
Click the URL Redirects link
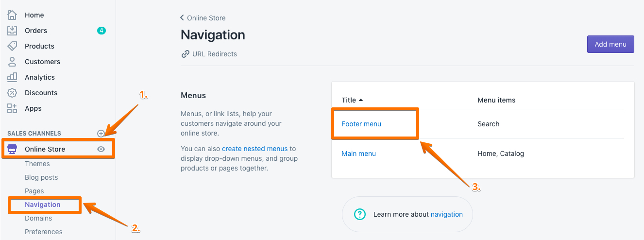214,54
